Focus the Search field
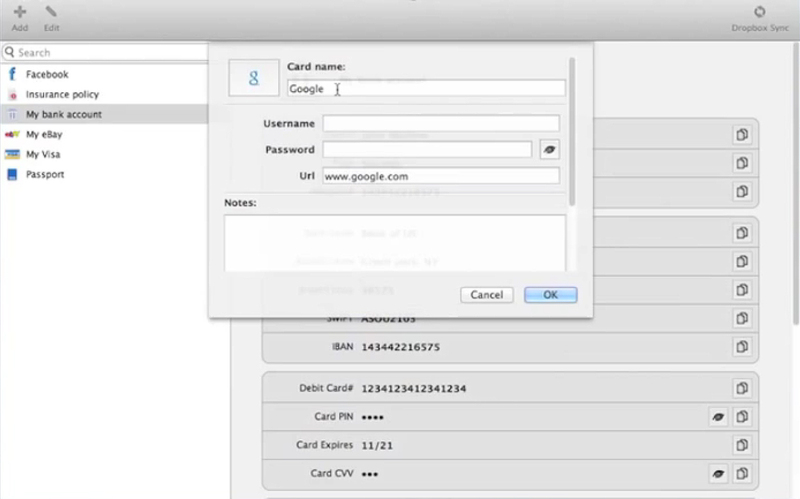The height and width of the screenshot is (499, 800). tap(105, 53)
